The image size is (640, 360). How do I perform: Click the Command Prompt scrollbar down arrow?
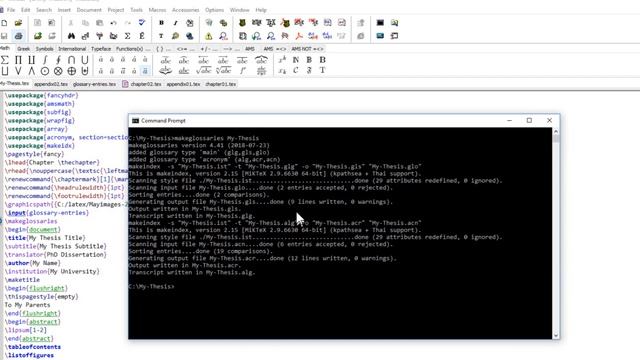pos(556,335)
